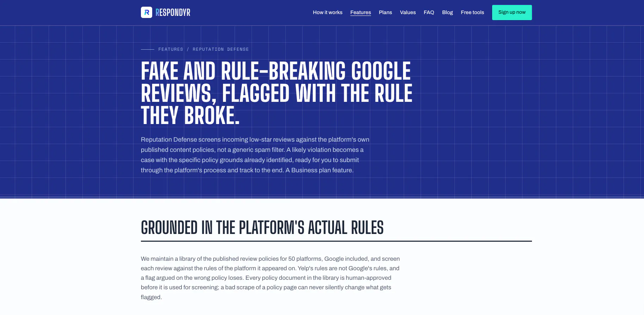This screenshot has height=315, width=644.
Task: Click the Reputation Defense intro paragraph
Action: click(255, 155)
